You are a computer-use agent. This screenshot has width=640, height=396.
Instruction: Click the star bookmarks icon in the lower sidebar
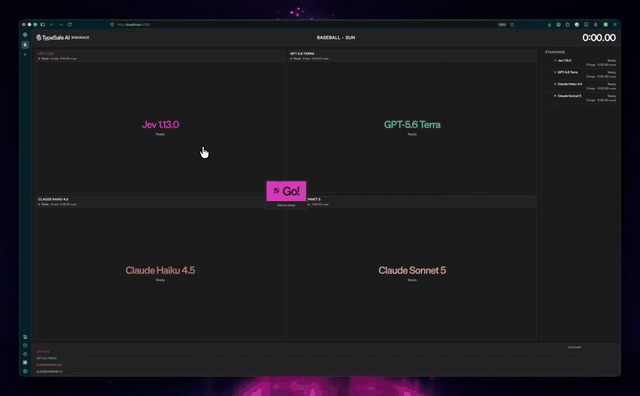25,354
